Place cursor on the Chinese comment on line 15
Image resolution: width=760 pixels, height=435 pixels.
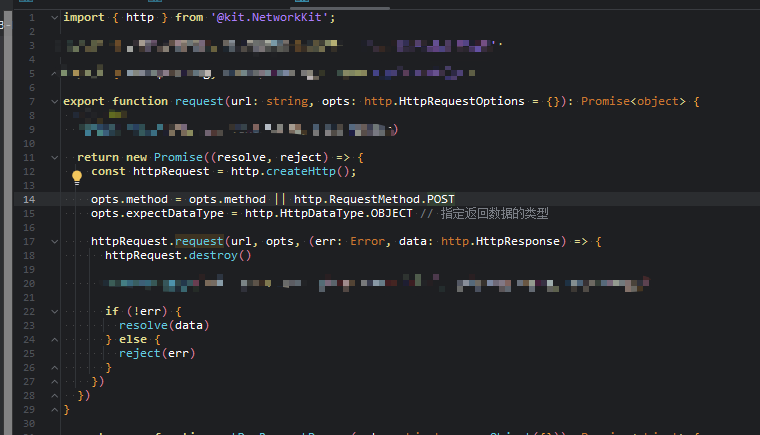tap(495, 214)
